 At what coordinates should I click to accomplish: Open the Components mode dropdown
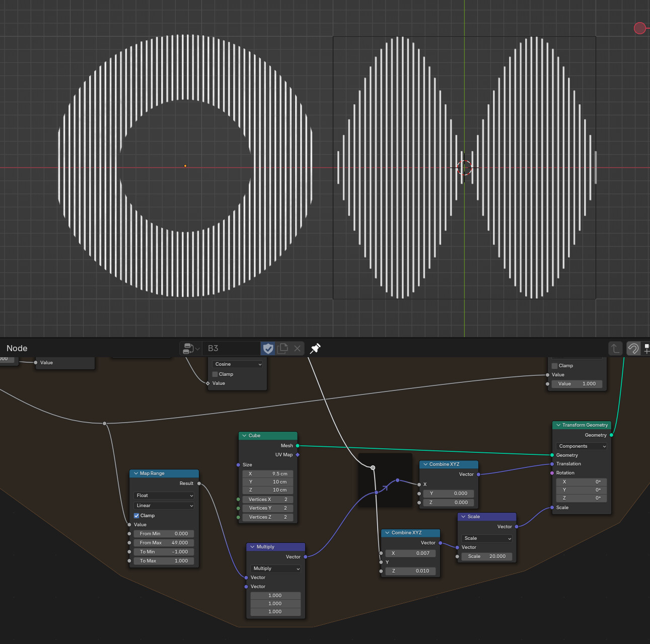[x=582, y=446]
